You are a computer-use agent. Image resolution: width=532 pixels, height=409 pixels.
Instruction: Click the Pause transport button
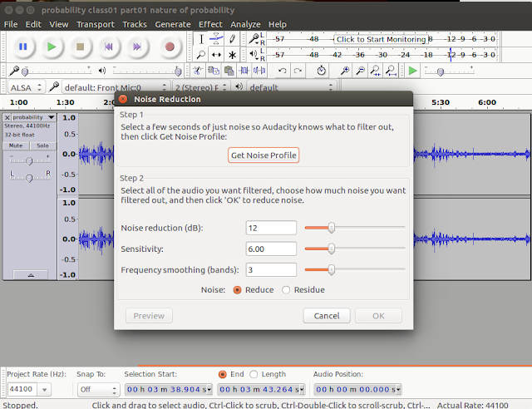coord(22,47)
